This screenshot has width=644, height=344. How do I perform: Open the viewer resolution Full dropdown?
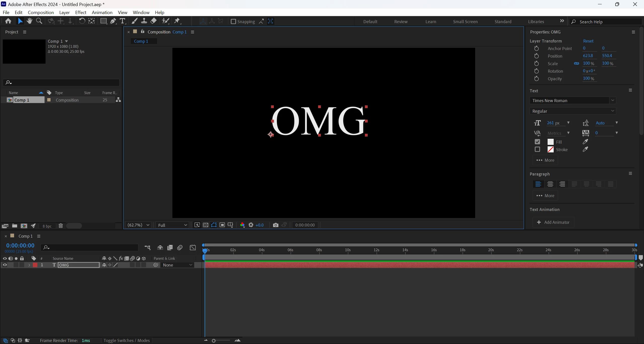point(172,225)
